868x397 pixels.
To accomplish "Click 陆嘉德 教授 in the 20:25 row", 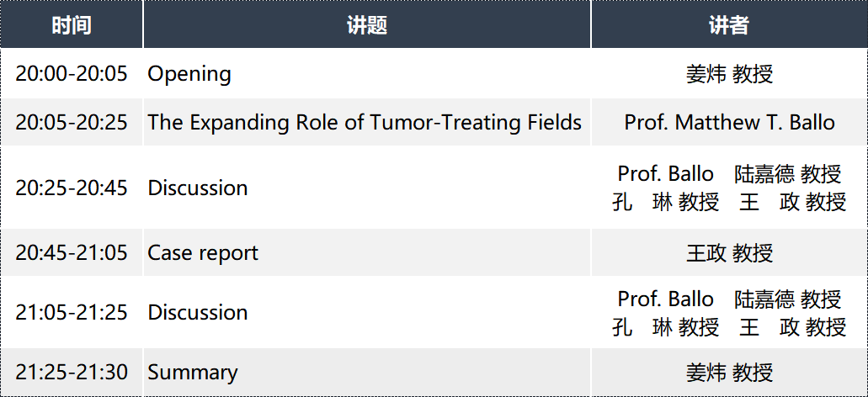I will click(x=788, y=173).
